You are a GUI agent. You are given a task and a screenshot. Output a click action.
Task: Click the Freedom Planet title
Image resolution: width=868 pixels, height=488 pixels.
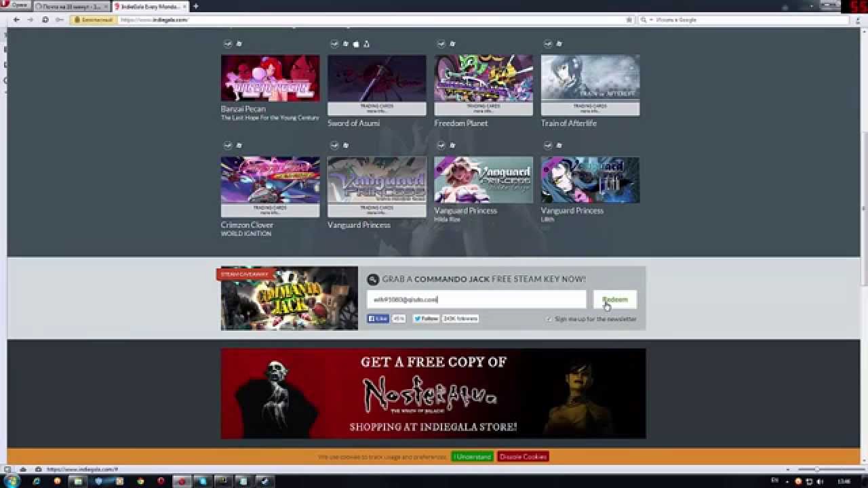click(461, 123)
